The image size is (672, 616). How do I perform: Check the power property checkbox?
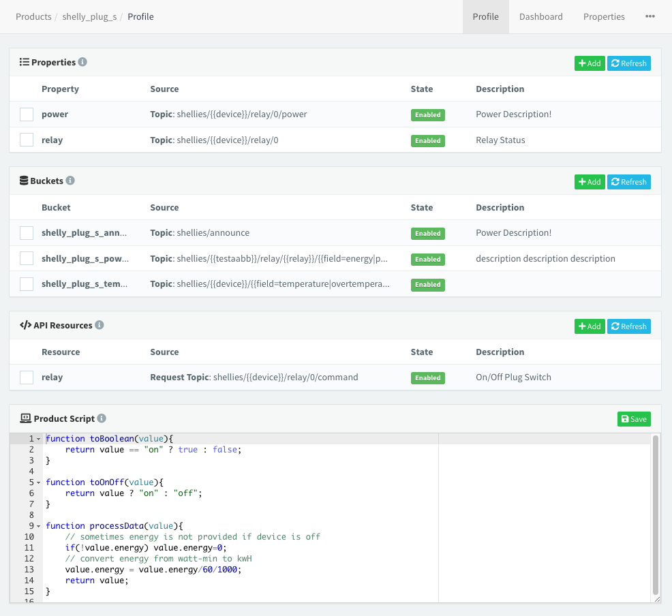click(27, 114)
